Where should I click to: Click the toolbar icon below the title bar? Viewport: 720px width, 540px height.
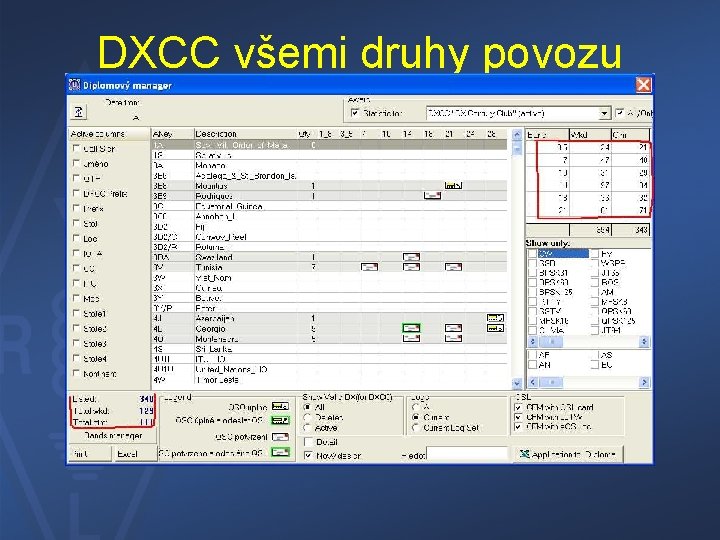pos(79,112)
